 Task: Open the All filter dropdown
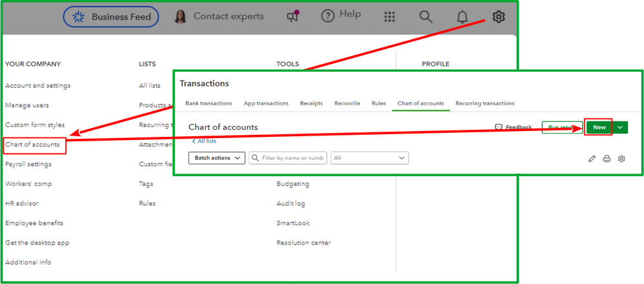click(369, 158)
